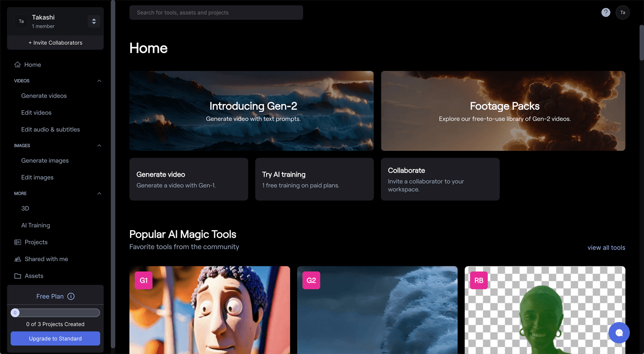The width and height of the screenshot is (644, 354).
Task: Open Edit videos in sidebar
Action: point(36,113)
